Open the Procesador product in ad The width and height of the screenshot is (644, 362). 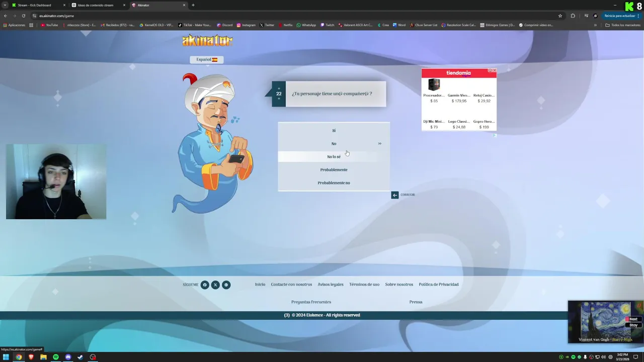434,91
